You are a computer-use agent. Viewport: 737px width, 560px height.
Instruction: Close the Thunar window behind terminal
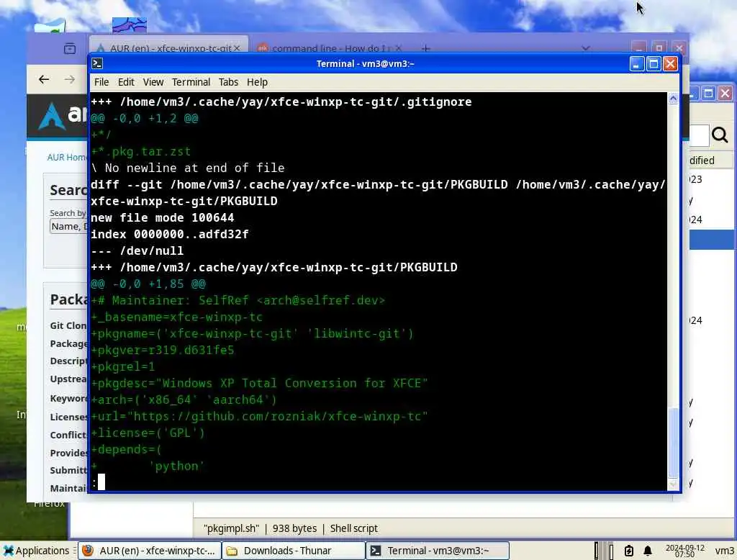[725, 93]
